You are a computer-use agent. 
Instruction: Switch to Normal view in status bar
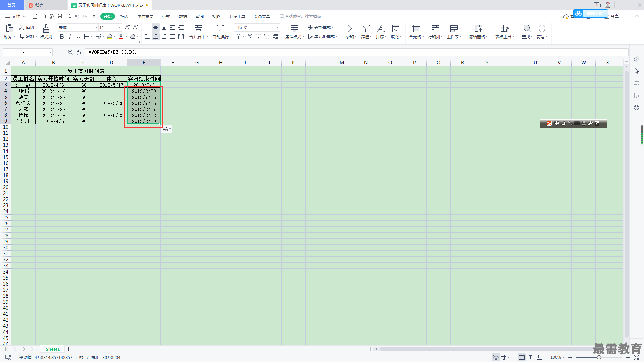(522, 357)
